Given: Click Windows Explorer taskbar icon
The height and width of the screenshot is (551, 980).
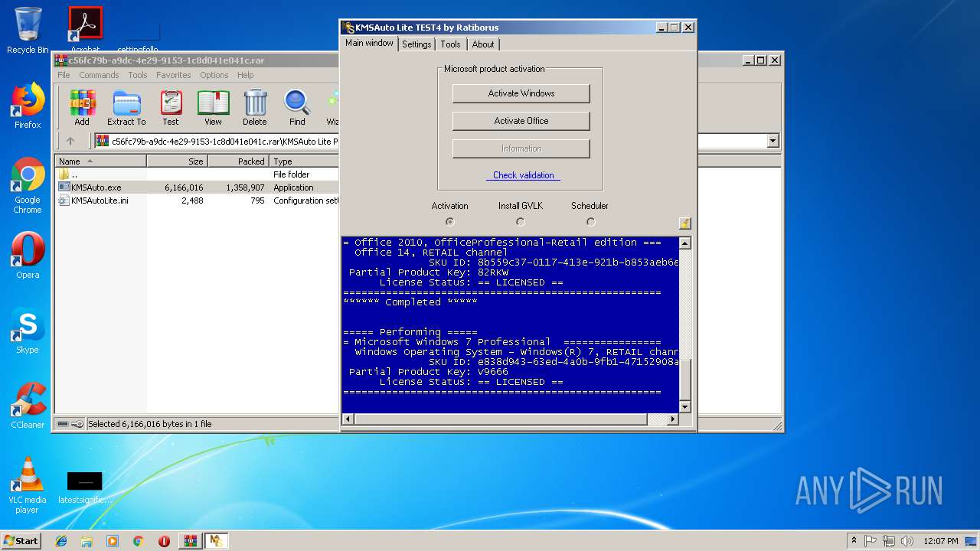Looking at the screenshot, I should [87, 541].
